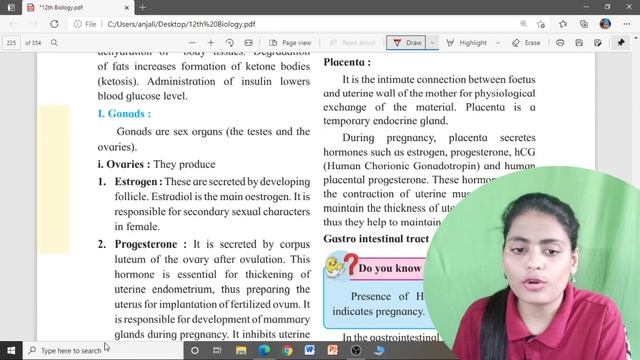Click the 'Do you know' box title

[x=389, y=268]
